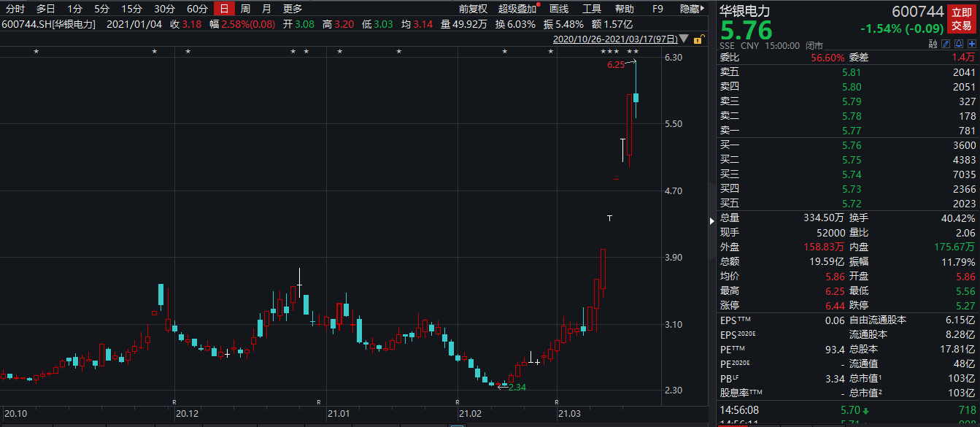This screenshot has height=427, width=980.
Task: Select the 60分 timeframe
Action: click(197, 9)
